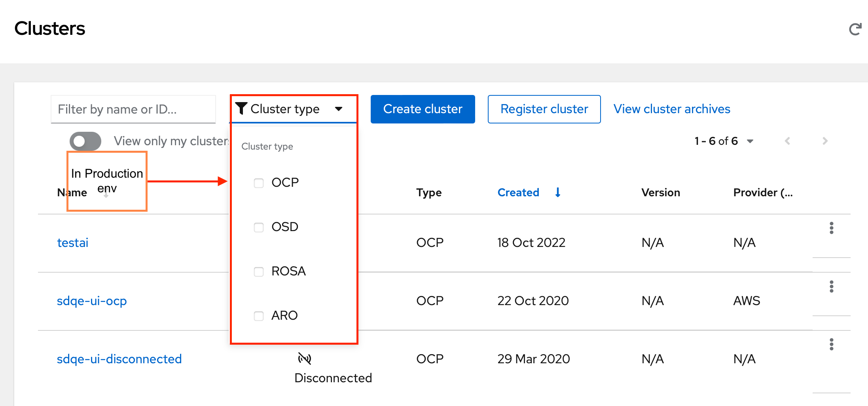Open kebab menu for the sdqe-ui-disconnected row
Viewport: 868px width, 406px height.
point(831,344)
